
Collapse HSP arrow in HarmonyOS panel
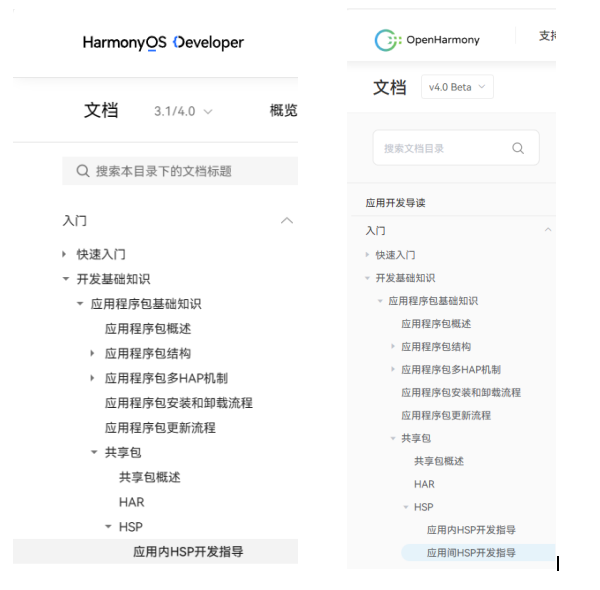(108, 527)
